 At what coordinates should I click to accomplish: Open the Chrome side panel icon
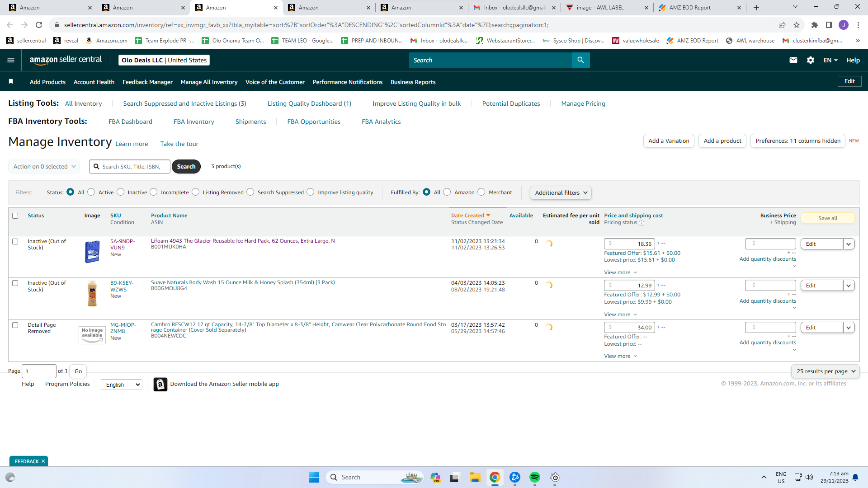(x=829, y=25)
